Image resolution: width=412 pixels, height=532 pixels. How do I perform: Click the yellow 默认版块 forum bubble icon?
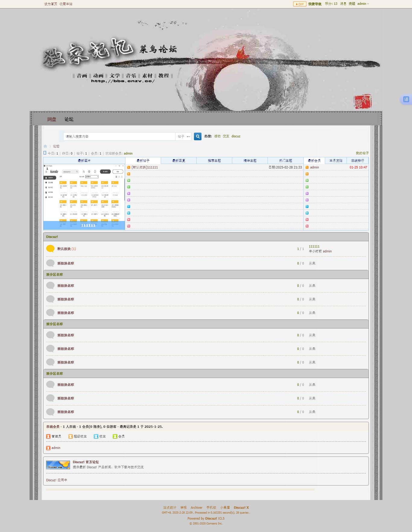pos(50,249)
